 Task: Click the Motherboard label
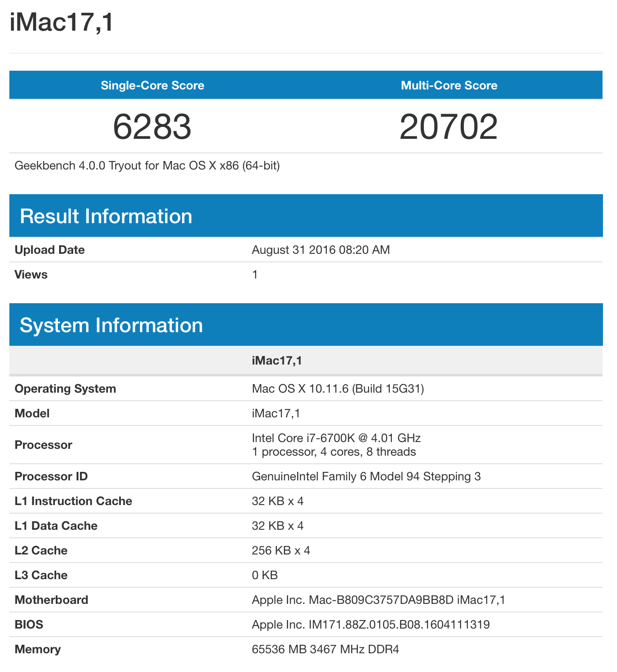pos(51,600)
